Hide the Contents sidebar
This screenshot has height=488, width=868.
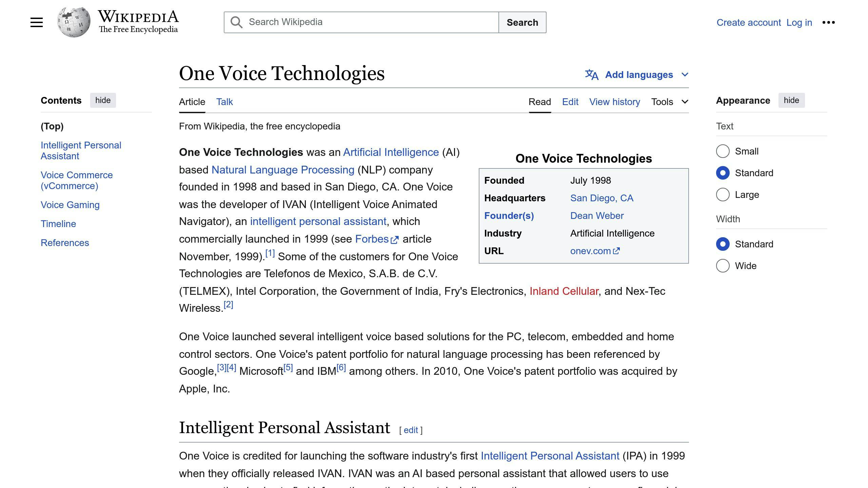tap(103, 100)
